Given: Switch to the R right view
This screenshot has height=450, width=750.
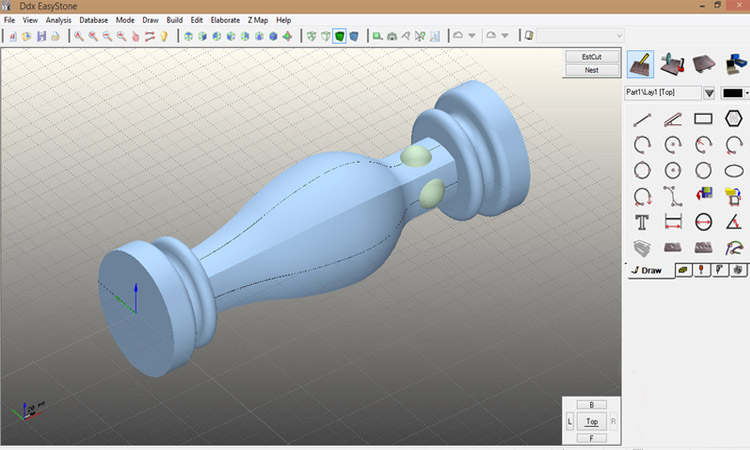Looking at the screenshot, I should [x=613, y=421].
